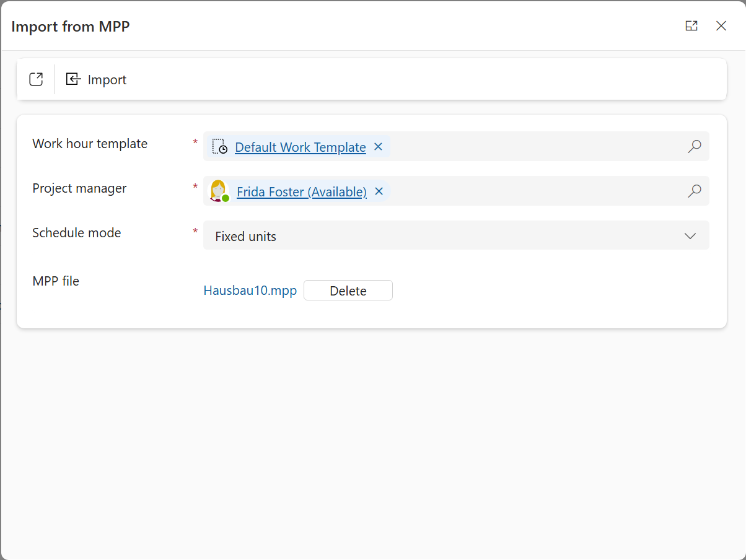Click the Schedule mode field label
746x560 pixels.
coord(77,233)
